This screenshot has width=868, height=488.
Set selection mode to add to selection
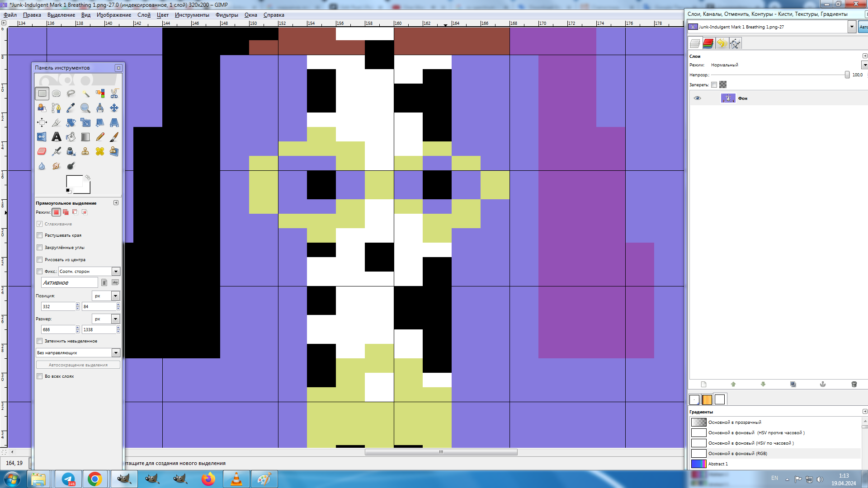click(66, 212)
